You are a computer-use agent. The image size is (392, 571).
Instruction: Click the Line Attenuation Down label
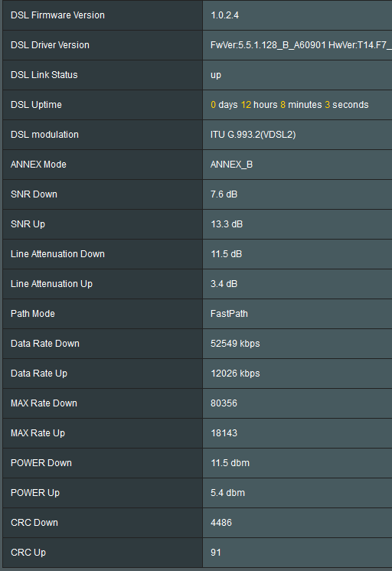point(57,254)
